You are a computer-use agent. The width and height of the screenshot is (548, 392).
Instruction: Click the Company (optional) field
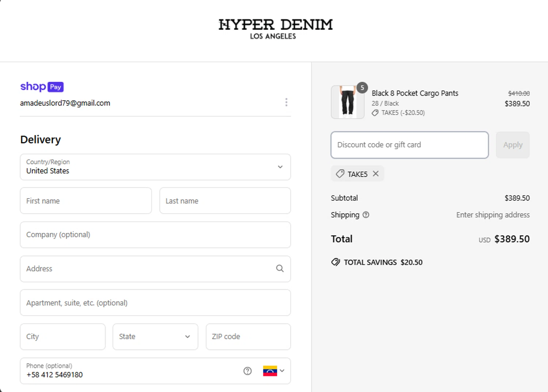click(155, 235)
